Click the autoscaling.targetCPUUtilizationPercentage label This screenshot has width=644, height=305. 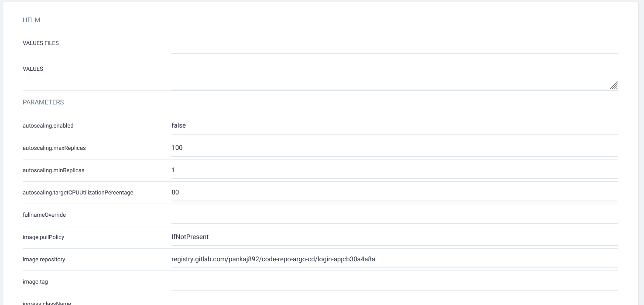click(x=78, y=193)
